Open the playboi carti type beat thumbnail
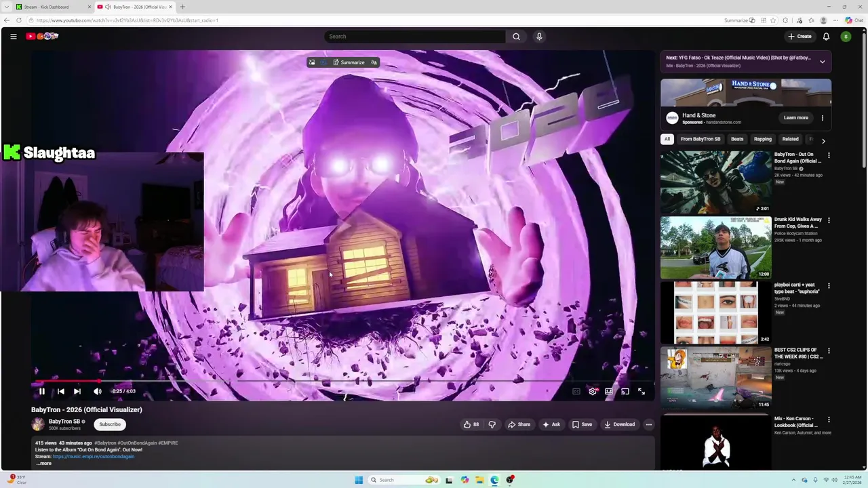The height and width of the screenshot is (488, 868). pyautogui.click(x=716, y=312)
